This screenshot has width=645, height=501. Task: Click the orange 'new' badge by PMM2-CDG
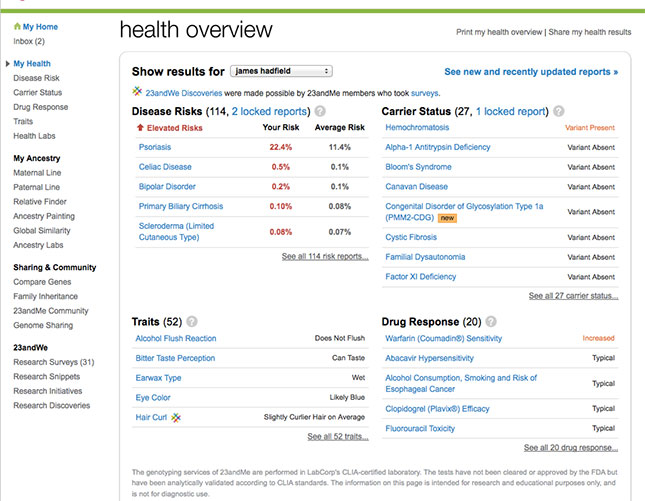click(x=447, y=218)
